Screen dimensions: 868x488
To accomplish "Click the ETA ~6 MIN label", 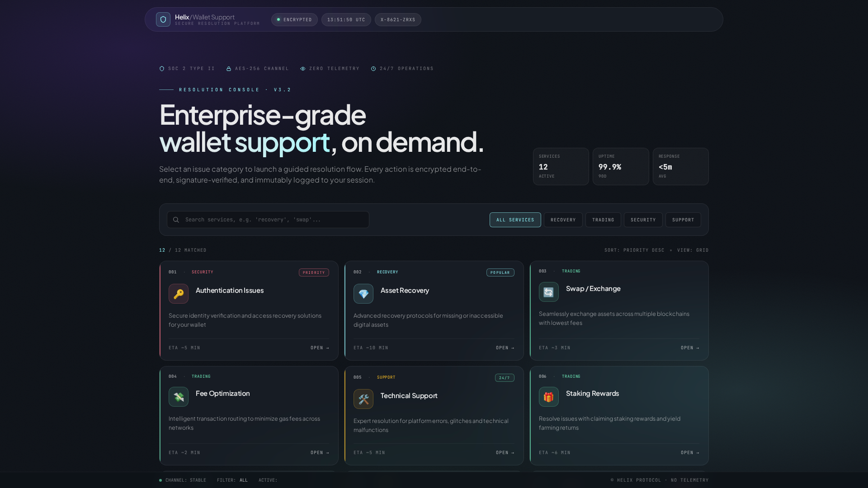I will (x=555, y=453).
